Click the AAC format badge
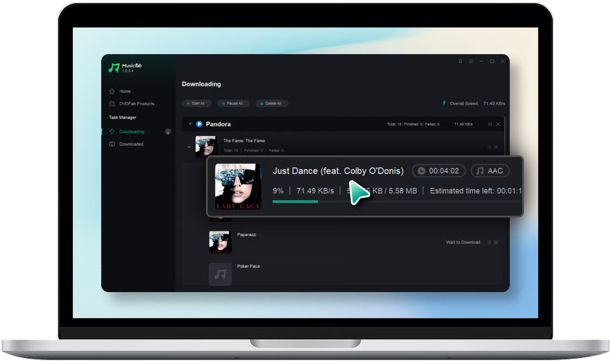Viewport: 611px width, 364px height. click(490, 171)
